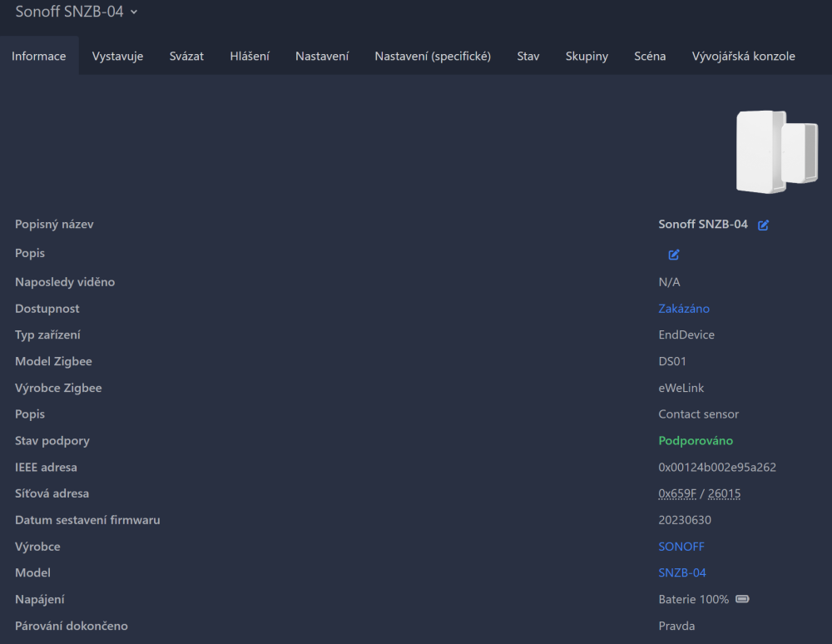Edit the device Popis description field
The width and height of the screenshot is (832, 644).
(673, 255)
